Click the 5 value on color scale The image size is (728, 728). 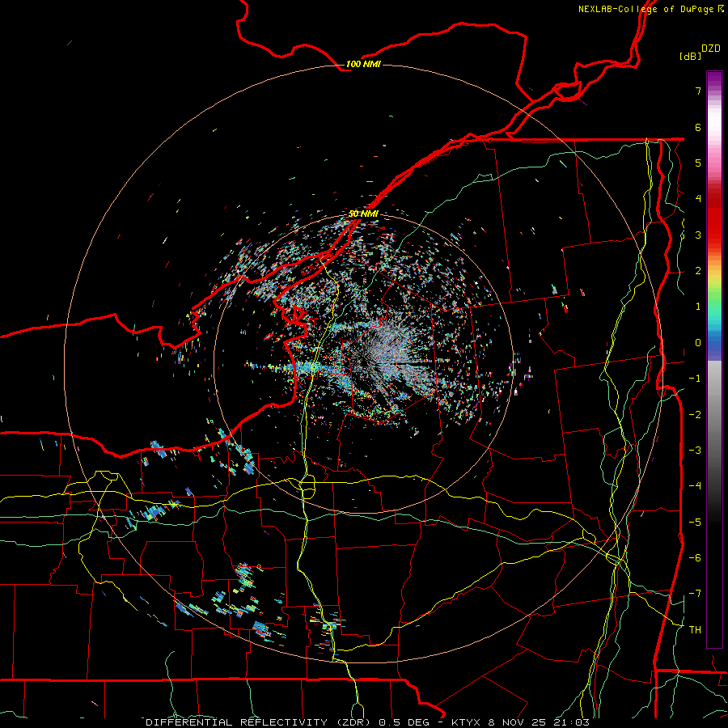698,163
